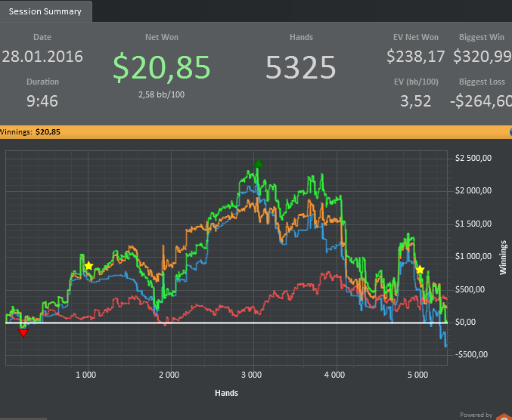Viewport: 512px width, 420px height.
Task: Click the -$500,00 axis label
Action: 471,354
